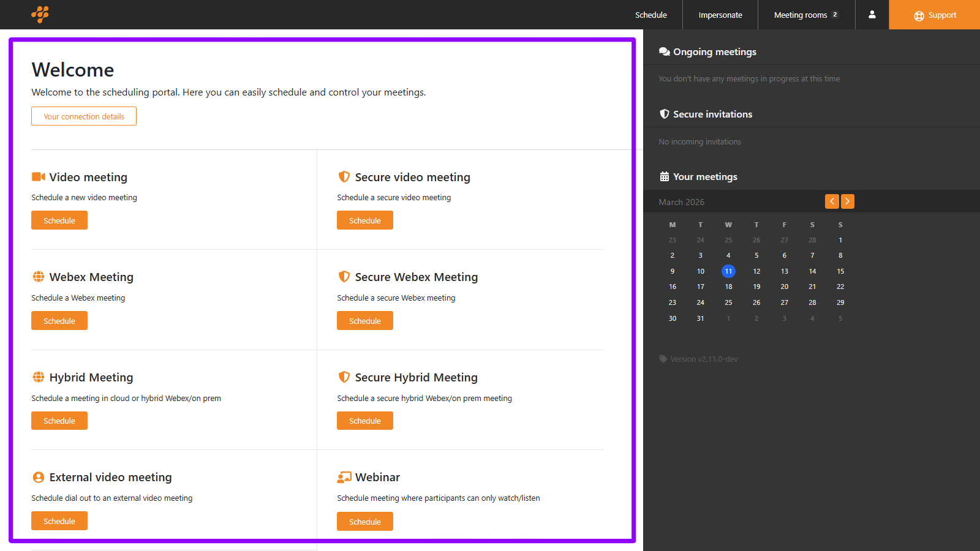The width and height of the screenshot is (980, 551).
Task: Click the Support lifebuoy icon
Action: 919,16
